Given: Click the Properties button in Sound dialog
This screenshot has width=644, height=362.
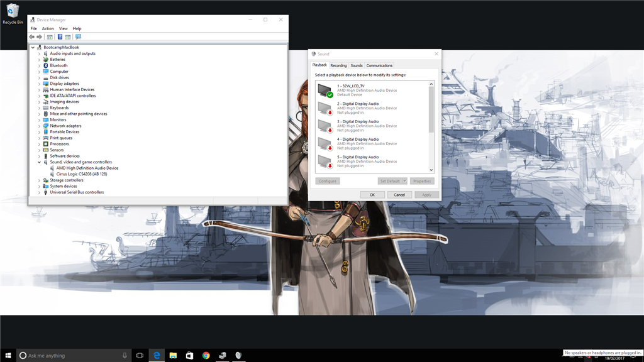Looking at the screenshot, I should (x=422, y=181).
